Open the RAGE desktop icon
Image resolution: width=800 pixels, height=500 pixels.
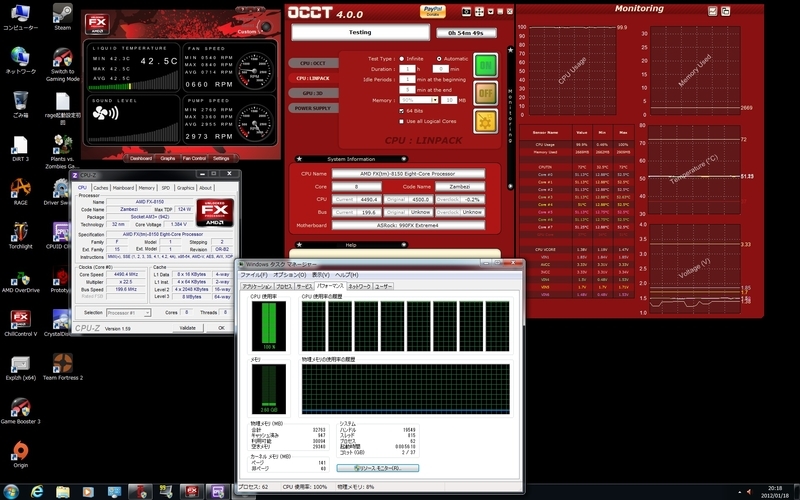coord(20,192)
